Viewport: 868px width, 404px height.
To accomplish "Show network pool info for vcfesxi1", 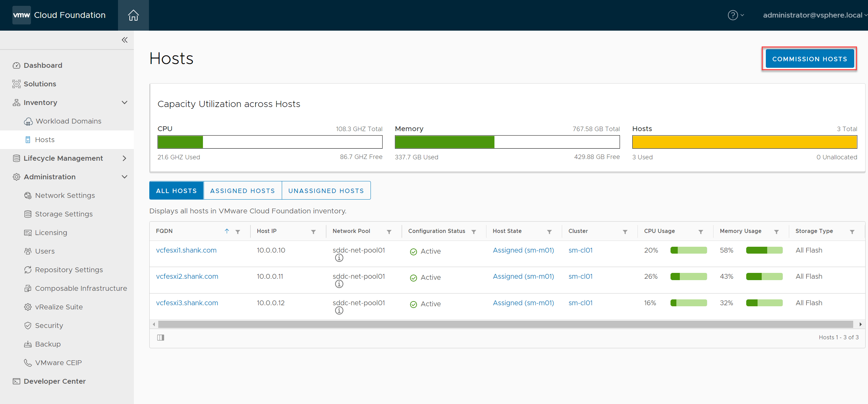I will pos(339,258).
